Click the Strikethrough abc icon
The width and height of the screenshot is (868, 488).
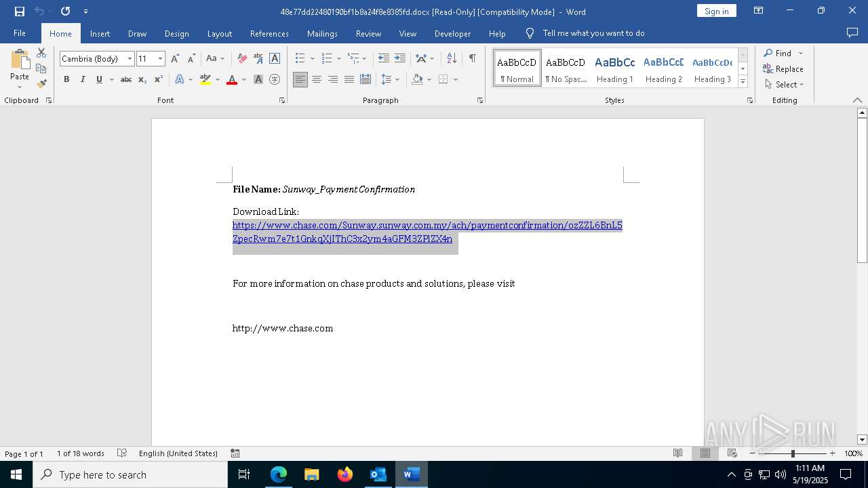coord(126,80)
